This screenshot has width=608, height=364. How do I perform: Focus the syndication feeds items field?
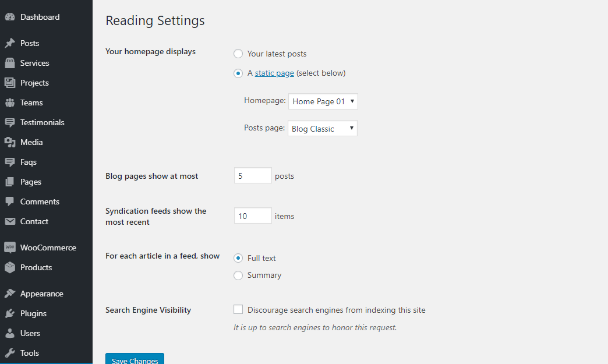[x=253, y=215]
